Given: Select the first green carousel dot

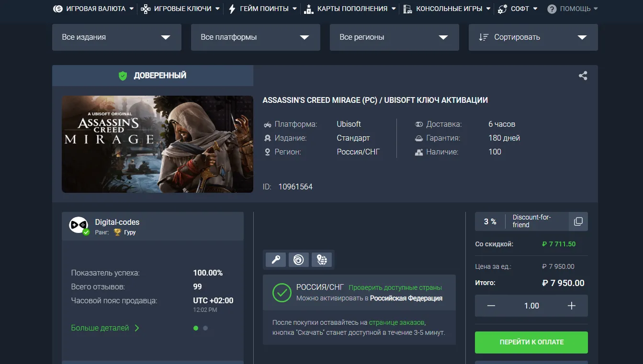Looking at the screenshot, I should click(196, 328).
